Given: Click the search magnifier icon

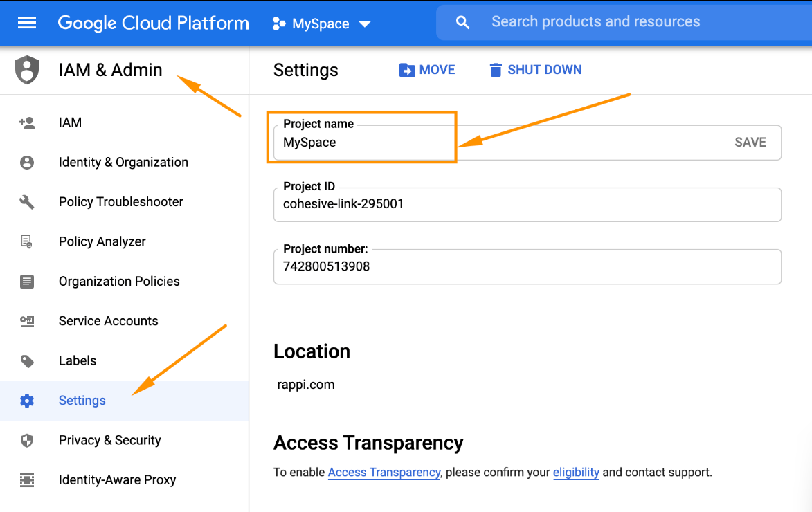Looking at the screenshot, I should point(463,22).
